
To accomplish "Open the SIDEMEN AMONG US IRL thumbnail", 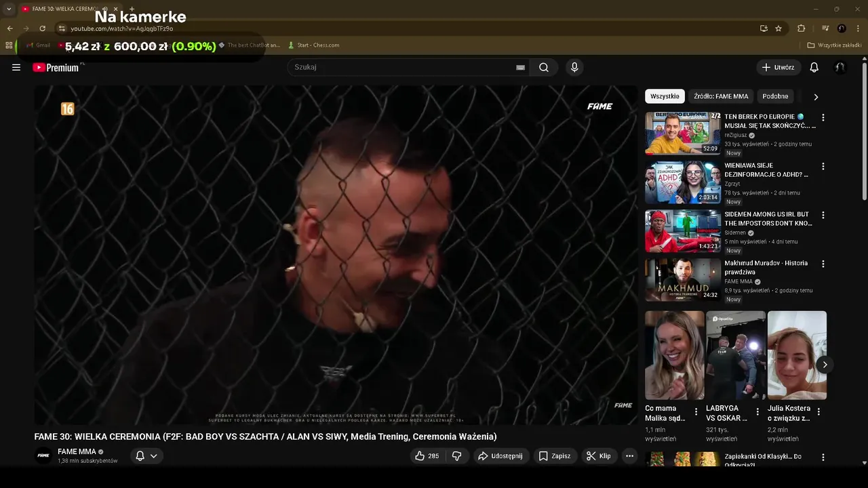I will [x=682, y=231].
